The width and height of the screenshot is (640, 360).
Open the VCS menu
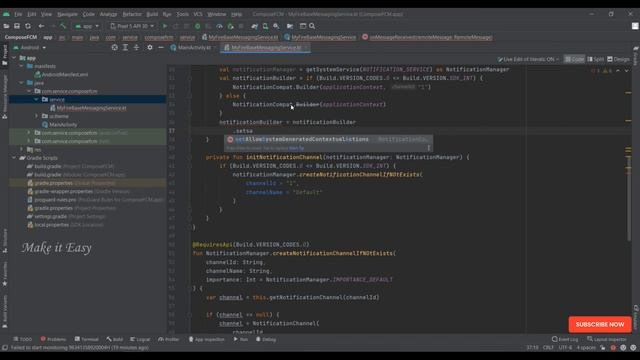click(198, 14)
